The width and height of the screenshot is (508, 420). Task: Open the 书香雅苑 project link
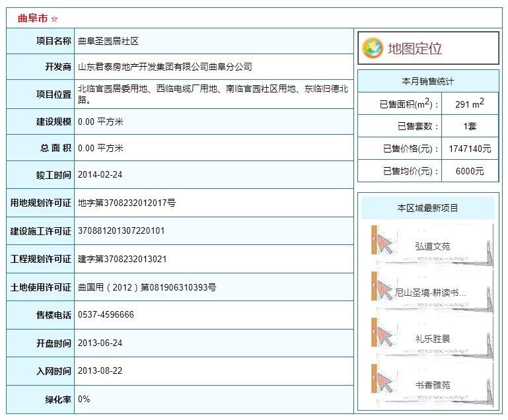tap(433, 385)
